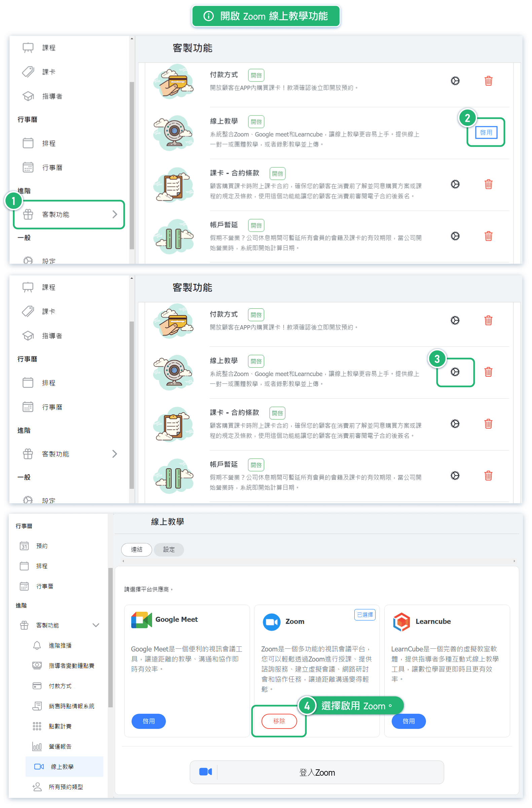Select 所有預約類型 person icon

pos(37,786)
